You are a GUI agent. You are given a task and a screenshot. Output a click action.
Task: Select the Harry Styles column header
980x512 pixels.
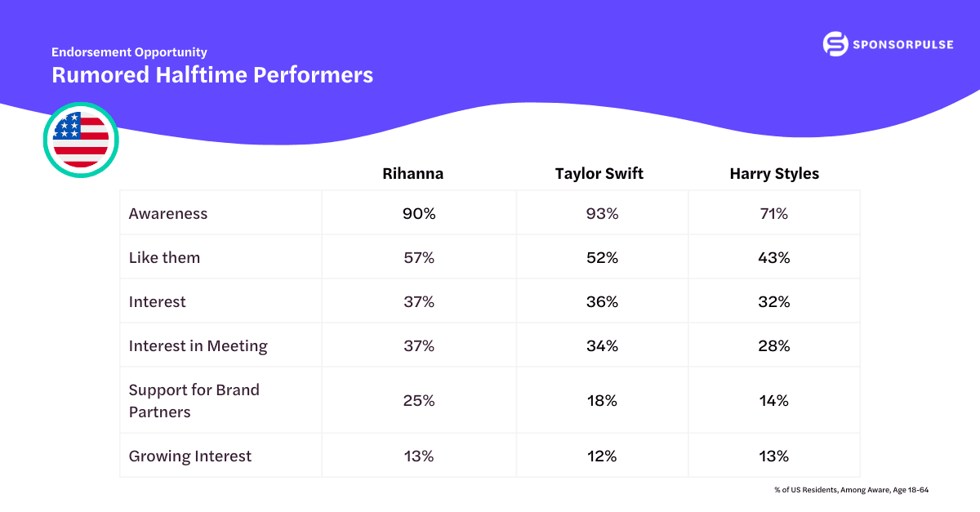[774, 174]
